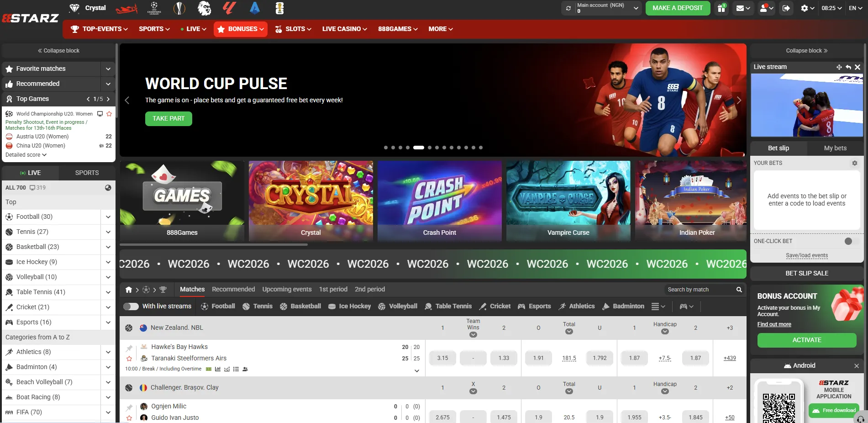Close the Android app panel
Screen dimensions: 868x423
pyautogui.click(x=857, y=366)
